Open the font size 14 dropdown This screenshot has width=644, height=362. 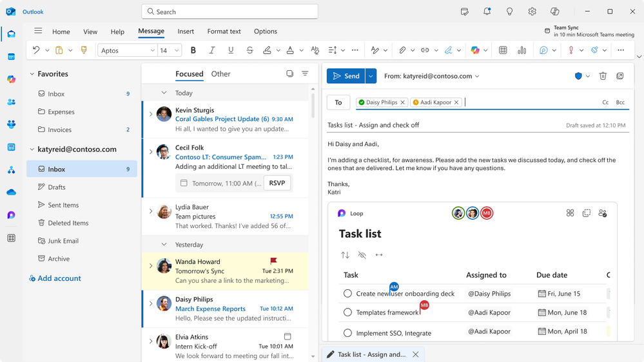177,50
